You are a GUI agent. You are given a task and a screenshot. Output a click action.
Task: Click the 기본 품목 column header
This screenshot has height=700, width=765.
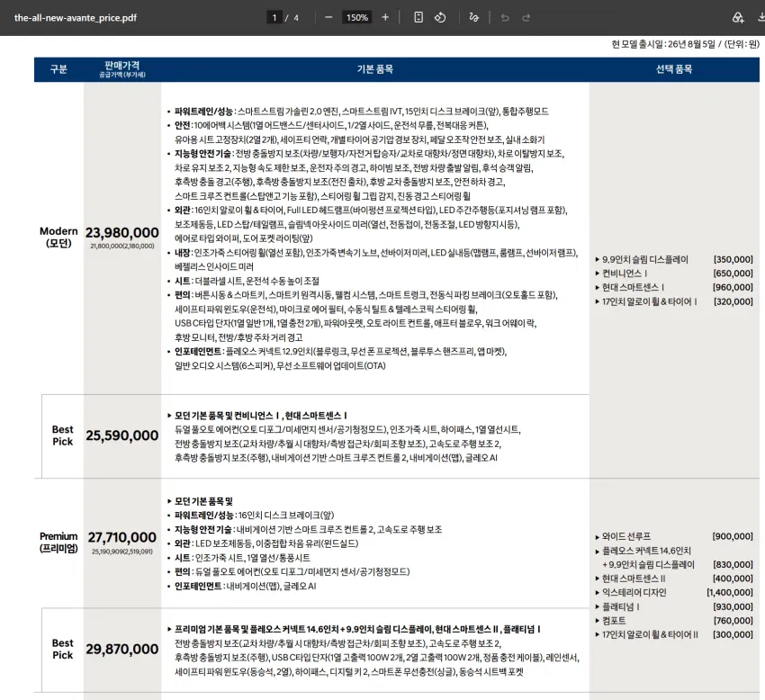[x=374, y=69]
